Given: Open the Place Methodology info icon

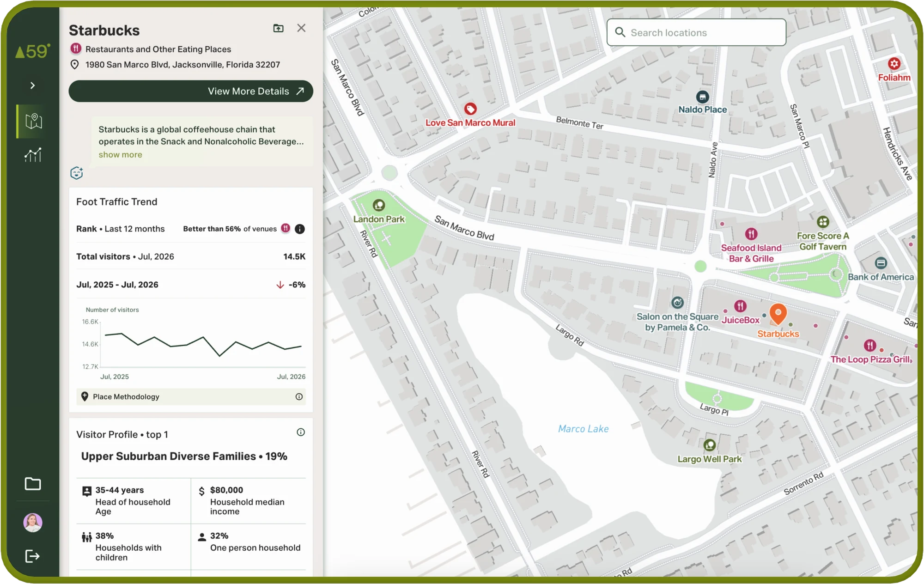Looking at the screenshot, I should click(x=299, y=397).
